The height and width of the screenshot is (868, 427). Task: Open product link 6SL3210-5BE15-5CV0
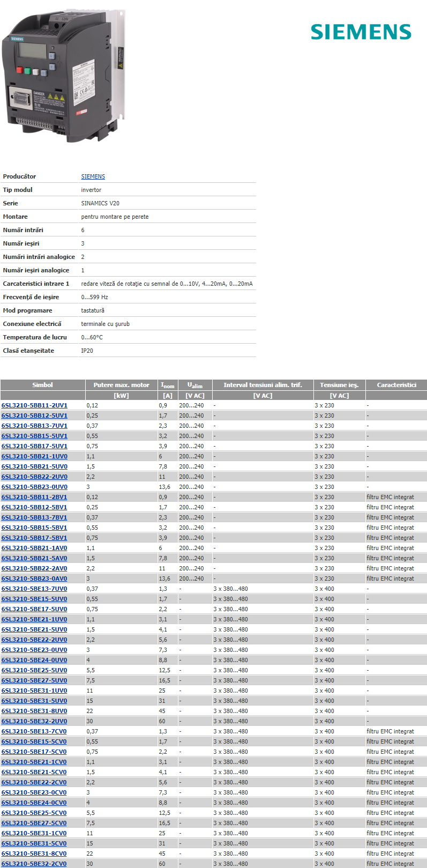34,741
